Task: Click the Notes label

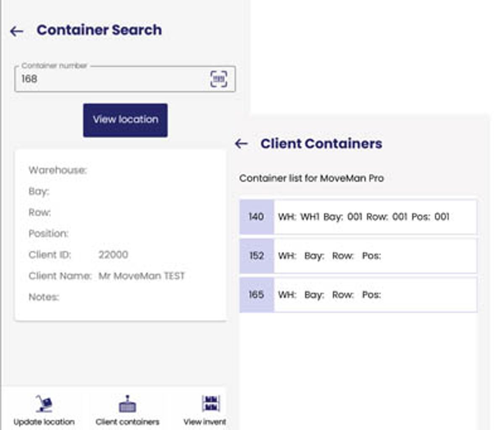Action: [44, 297]
